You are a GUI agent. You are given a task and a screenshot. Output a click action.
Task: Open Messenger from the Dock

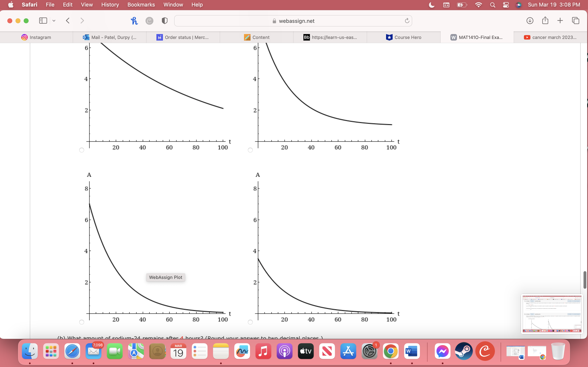coord(442,351)
